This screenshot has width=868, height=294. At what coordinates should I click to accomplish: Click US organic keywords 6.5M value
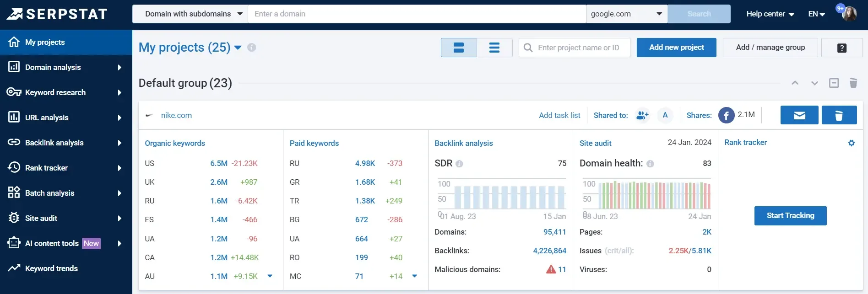tap(219, 163)
